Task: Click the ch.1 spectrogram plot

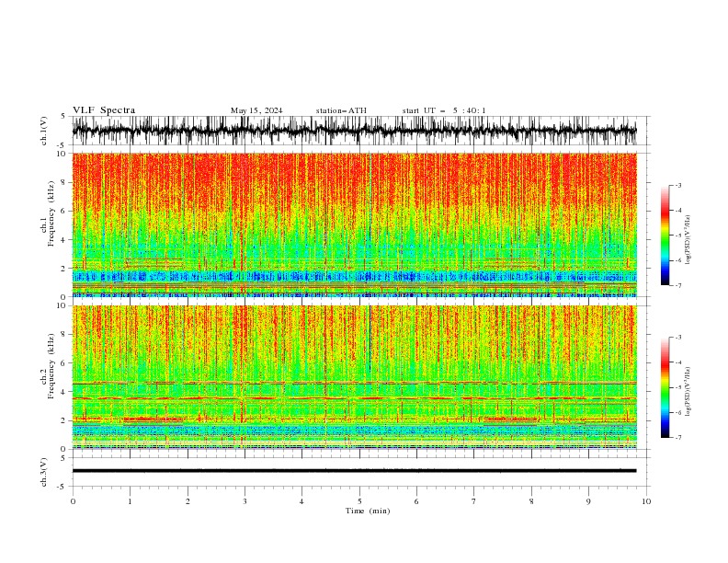Action: pos(354,224)
